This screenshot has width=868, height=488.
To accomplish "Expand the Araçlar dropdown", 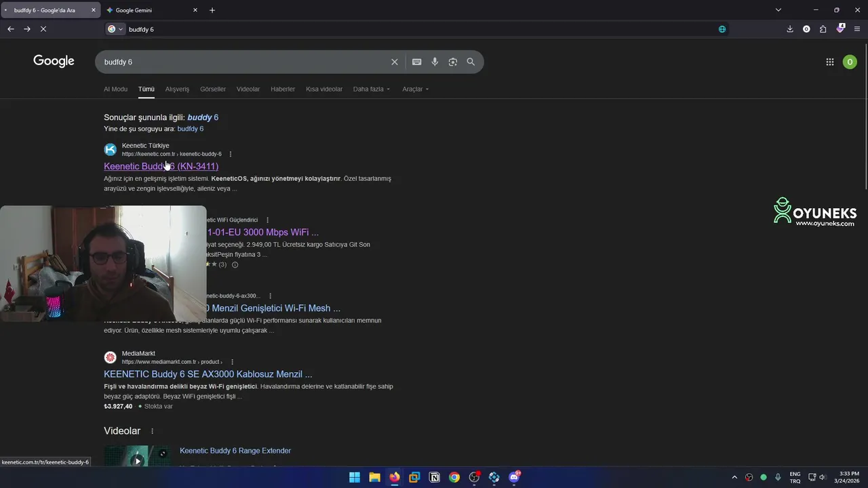I will pos(415,89).
